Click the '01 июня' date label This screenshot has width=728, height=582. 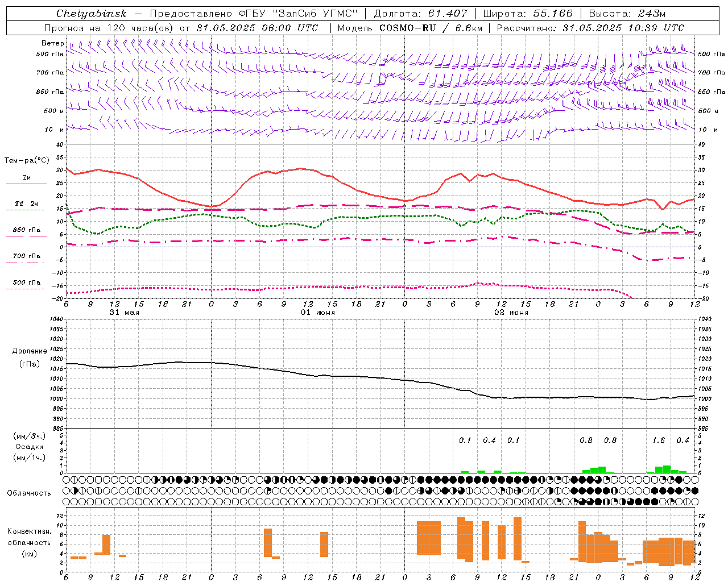(318, 313)
